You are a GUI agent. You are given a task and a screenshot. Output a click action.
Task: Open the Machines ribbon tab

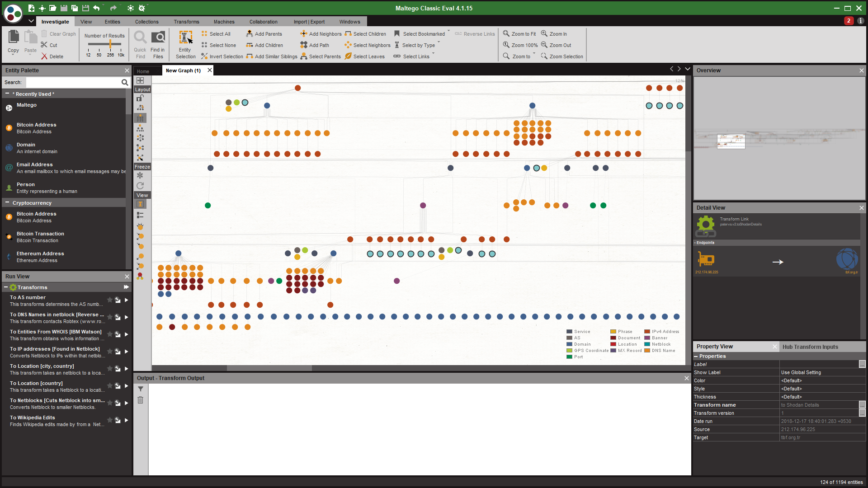[x=224, y=22]
